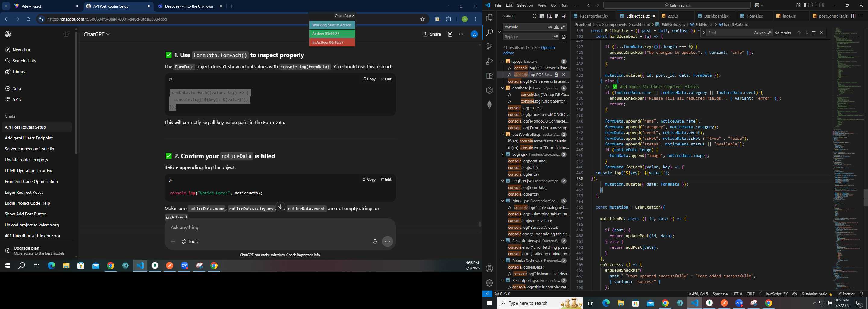This screenshot has height=309, width=868.
Task: Toggle Use Regular Expression in Search panel
Action: tap(563, 27)
